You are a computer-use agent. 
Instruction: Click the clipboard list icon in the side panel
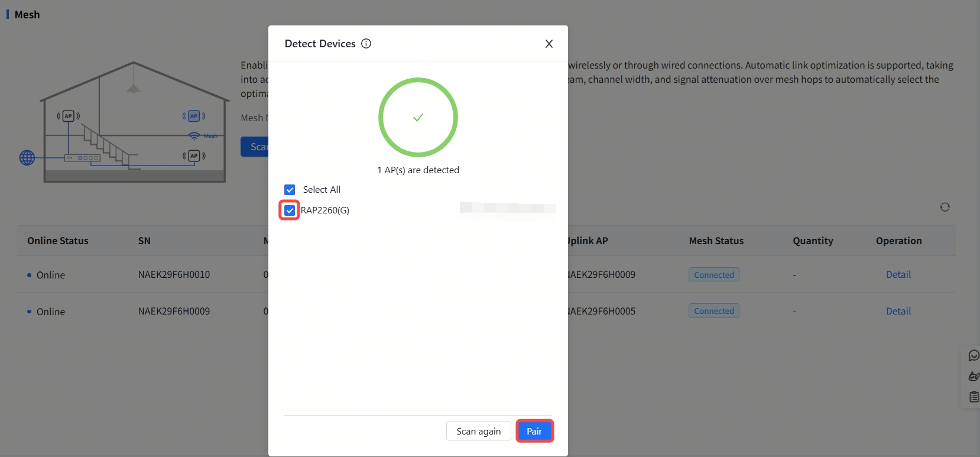pyautogui.click(x=973, y=397)
